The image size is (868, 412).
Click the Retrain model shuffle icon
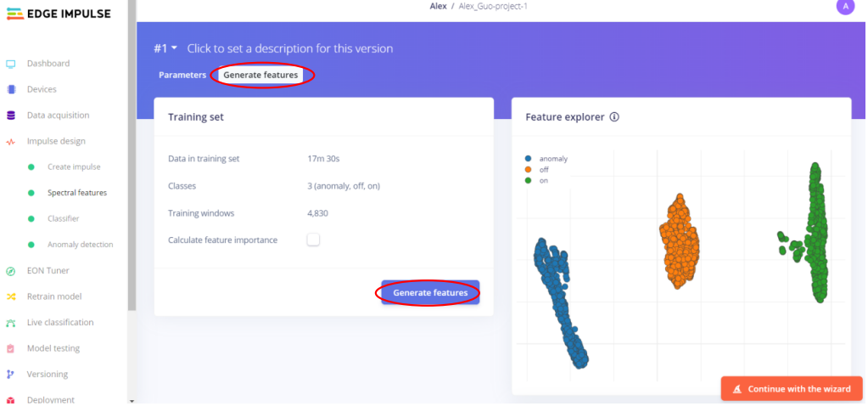[11, 296]
